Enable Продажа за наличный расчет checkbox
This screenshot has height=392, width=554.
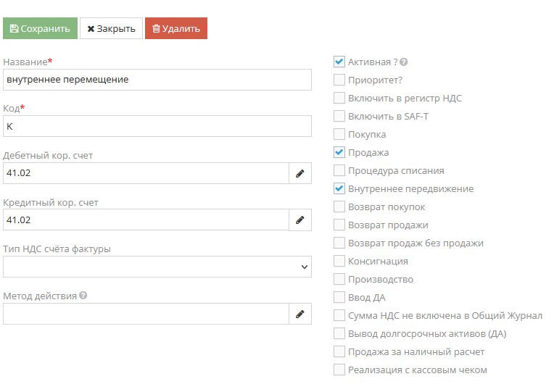(339, 352)
